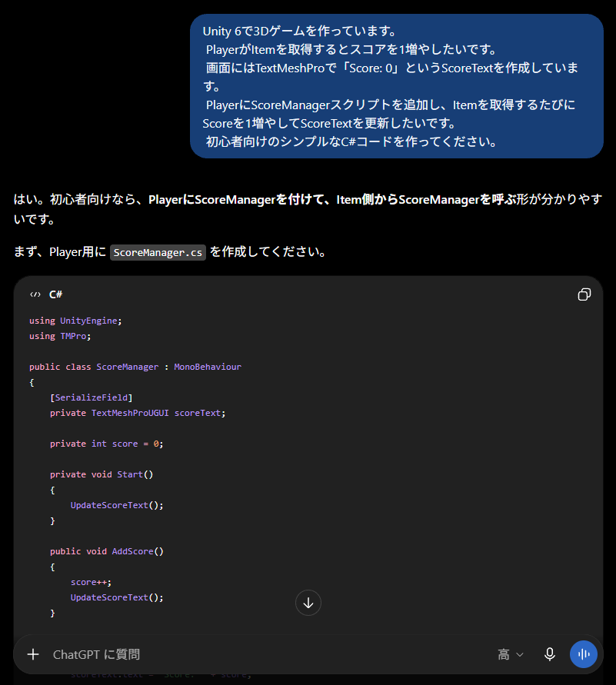Open the 高 effort level dropdown
The height and width of the screenshot is (685, 616).
[511, 654]
